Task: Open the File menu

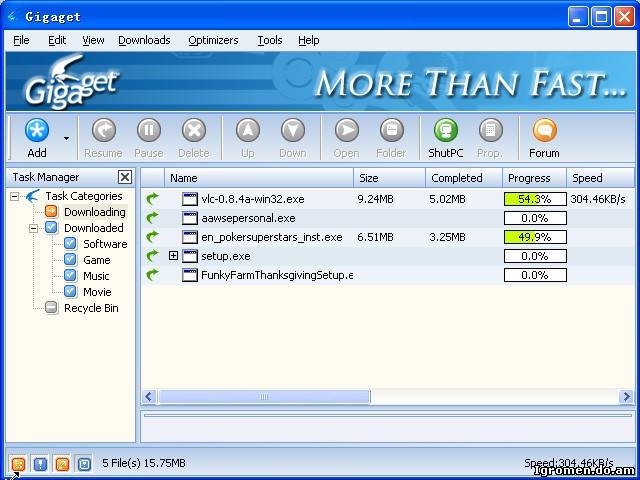Action: point(21,40)
